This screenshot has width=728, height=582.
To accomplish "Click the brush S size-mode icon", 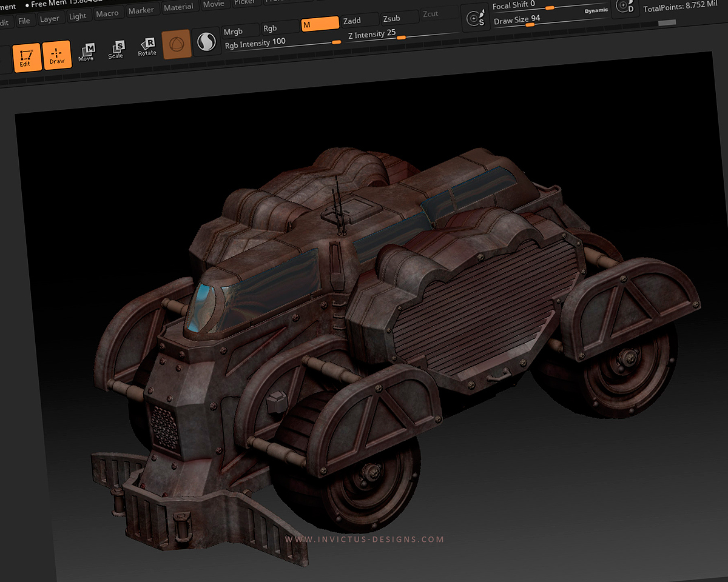I will (x=476, y=18).
